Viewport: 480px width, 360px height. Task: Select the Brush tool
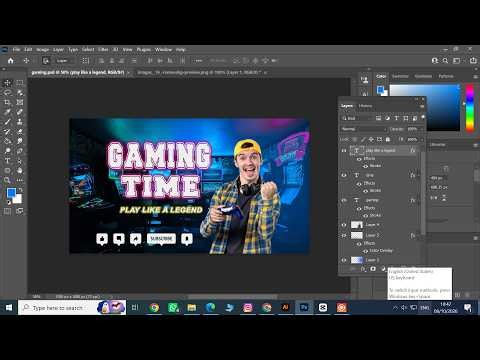(8, 122)
